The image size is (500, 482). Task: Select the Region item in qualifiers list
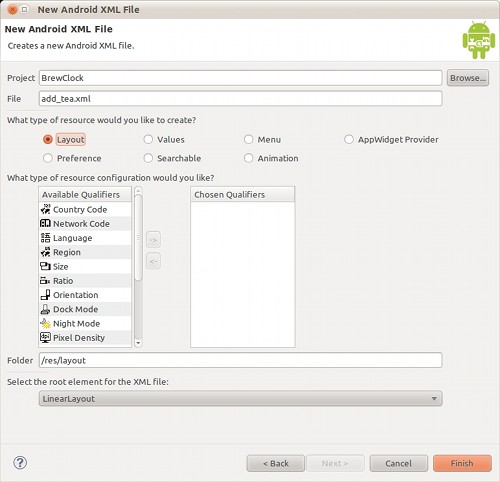tap(85, 252)
